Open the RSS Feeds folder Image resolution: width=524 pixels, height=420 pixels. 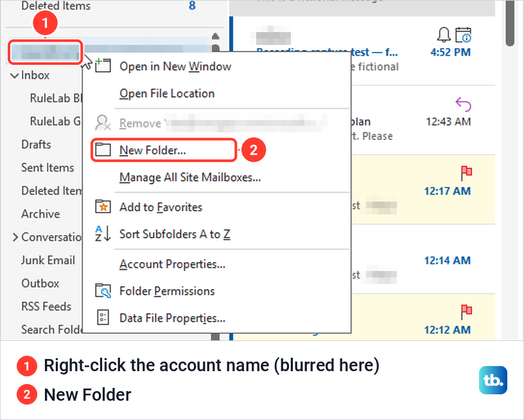[x=46, y=306]
